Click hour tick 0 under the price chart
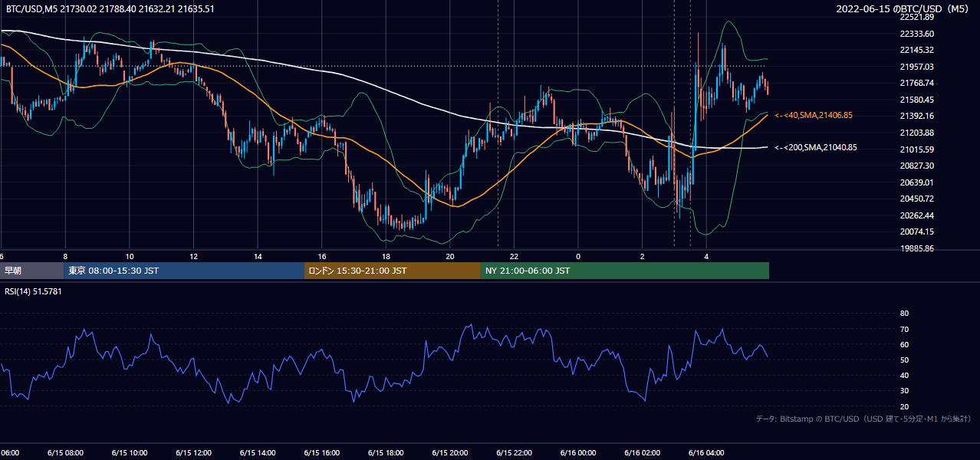 578,256
